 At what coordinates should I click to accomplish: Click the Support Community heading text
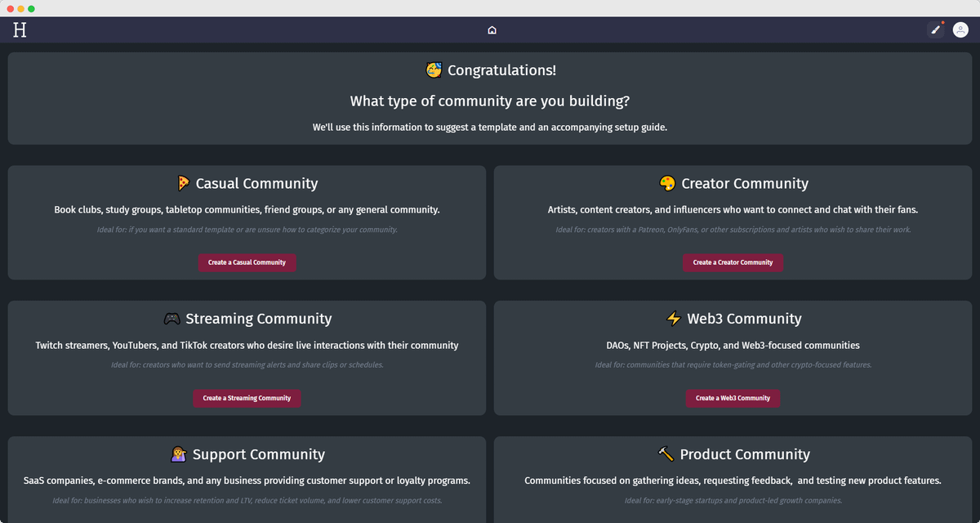(258, 454)
